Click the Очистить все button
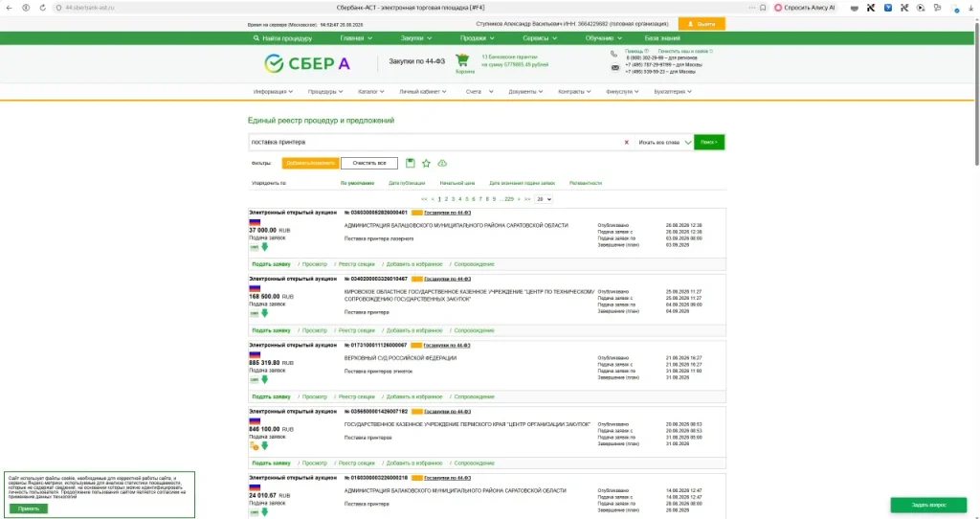Image resolution: width=980 pixels, height=519 pixels. point(369,163)
